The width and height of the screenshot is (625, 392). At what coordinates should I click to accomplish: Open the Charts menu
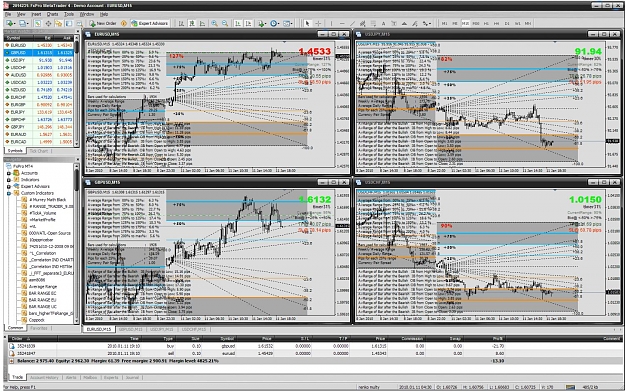(53, 14)
